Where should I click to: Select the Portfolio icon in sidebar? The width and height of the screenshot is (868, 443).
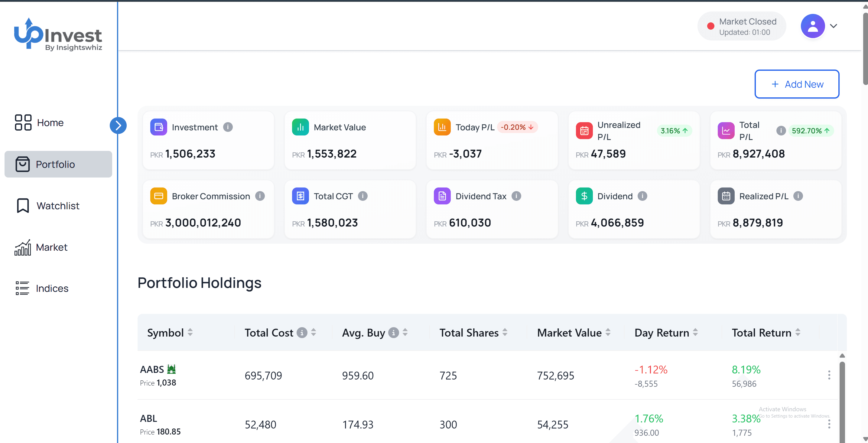(x=23, y=164)
